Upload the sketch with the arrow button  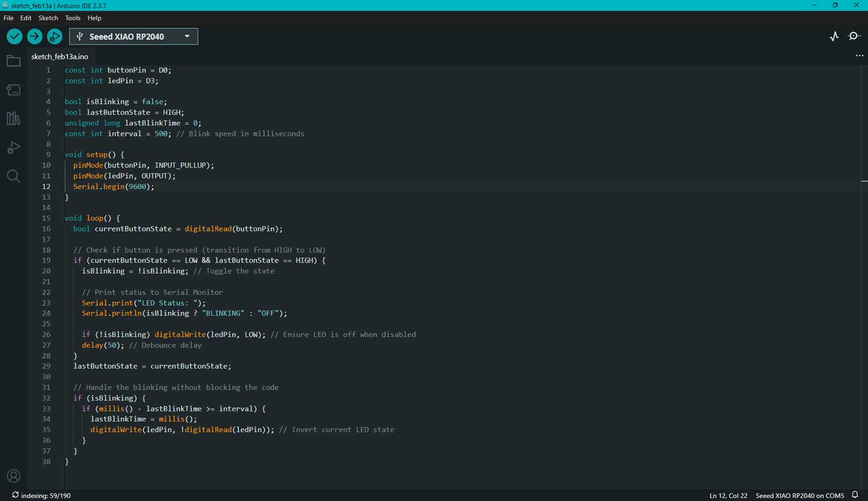(35, 37)
